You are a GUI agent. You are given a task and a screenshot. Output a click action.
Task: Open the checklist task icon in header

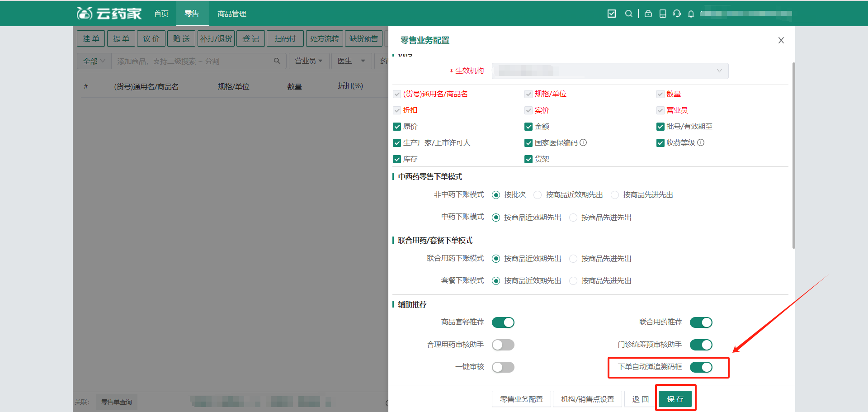pyautogui.click(x=612, y=14)
